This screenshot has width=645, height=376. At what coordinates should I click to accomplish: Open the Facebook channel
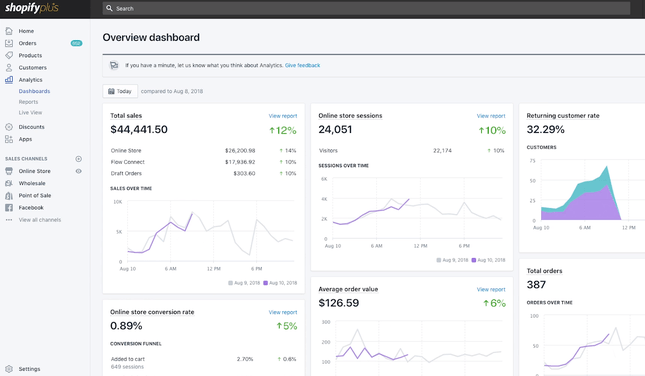pyautogui.click(x=31, y=208)
